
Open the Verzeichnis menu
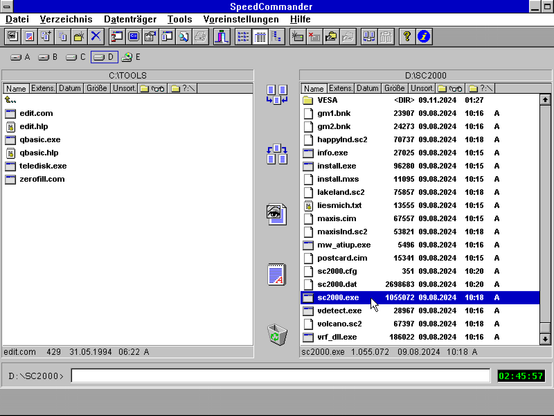tap(66, 19)
